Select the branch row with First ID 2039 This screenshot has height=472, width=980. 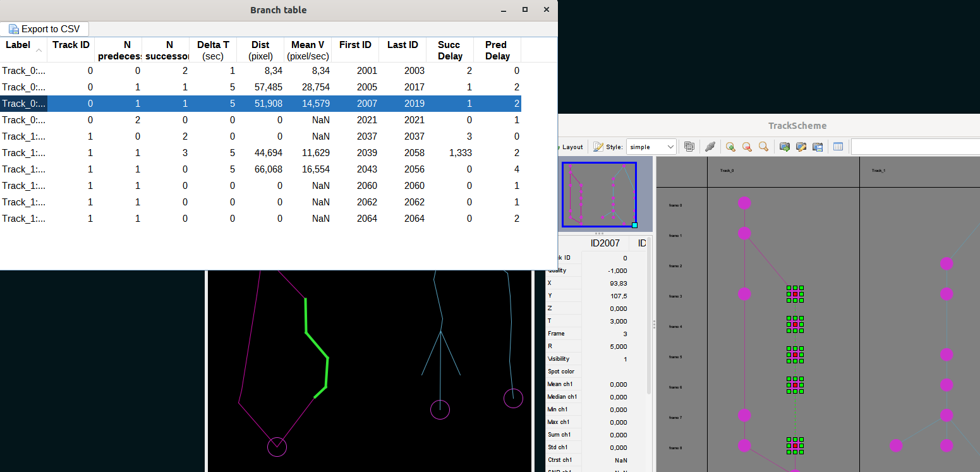(260, 153)
